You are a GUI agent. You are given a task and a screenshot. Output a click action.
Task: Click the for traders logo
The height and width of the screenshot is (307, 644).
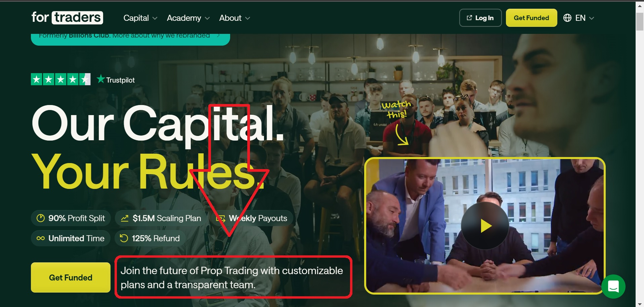(67, 17)
